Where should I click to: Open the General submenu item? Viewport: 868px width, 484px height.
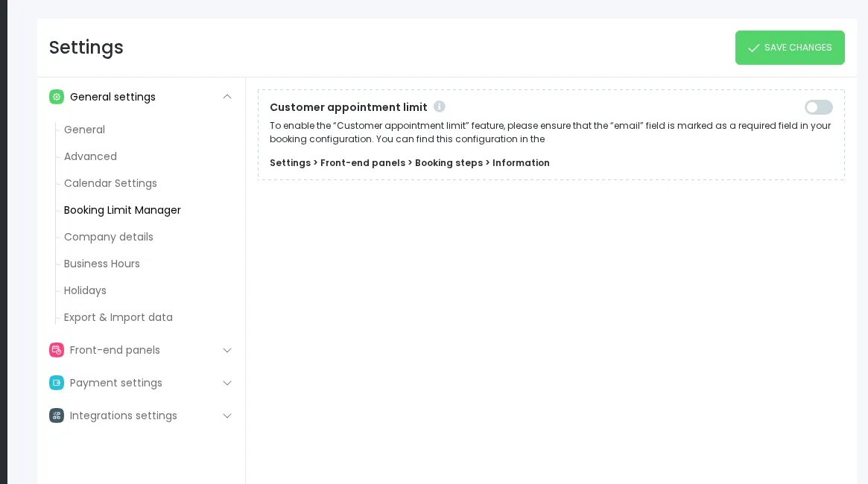pyautogui.click(x=84, y=130)
